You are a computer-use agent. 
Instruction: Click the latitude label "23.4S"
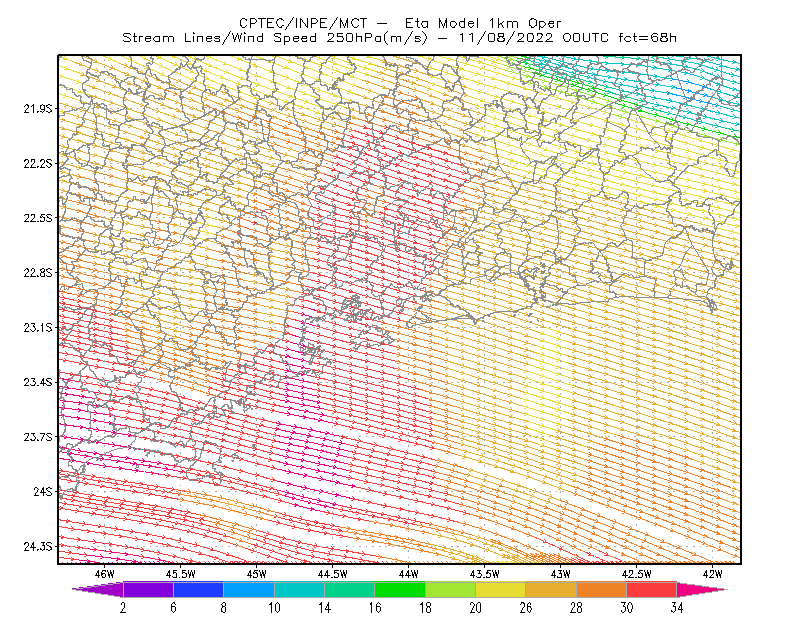click(38, 382)
